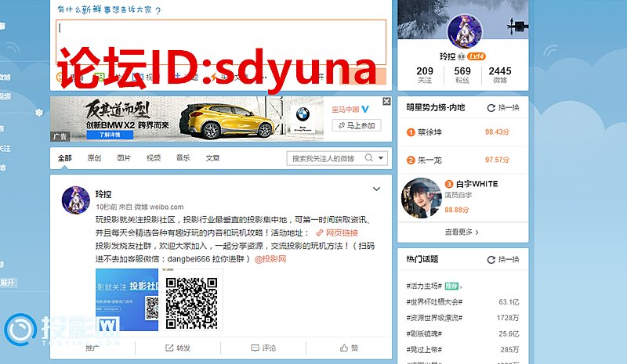Click the BMW logo in the ad

click(303, 114)
